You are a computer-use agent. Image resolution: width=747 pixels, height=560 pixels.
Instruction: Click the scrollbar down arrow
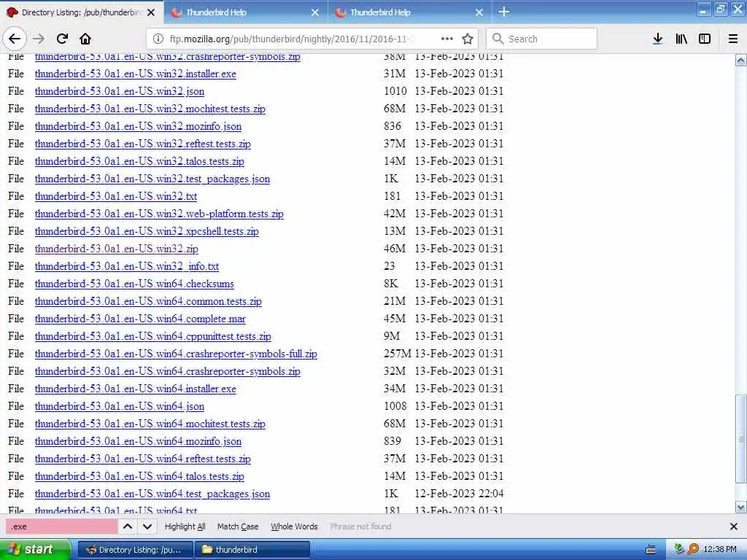(x=740, y=507)
